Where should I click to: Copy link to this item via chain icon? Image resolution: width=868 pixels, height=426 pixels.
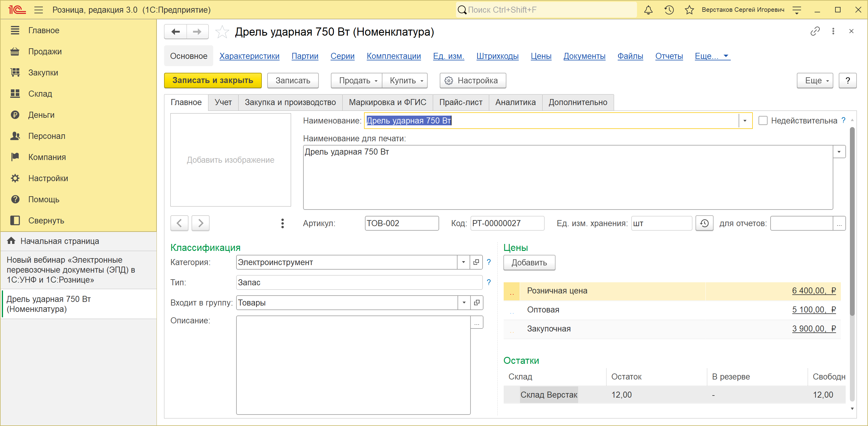click(815, 31)
